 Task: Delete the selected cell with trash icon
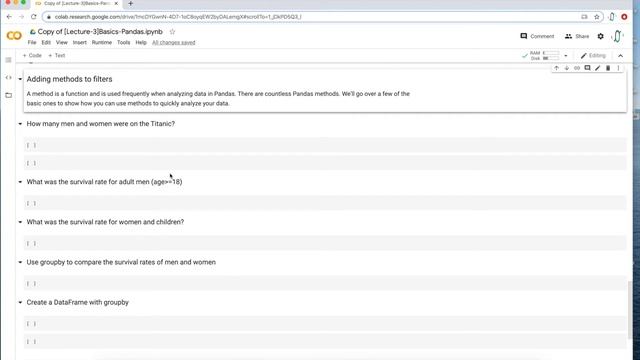(608, 68)
